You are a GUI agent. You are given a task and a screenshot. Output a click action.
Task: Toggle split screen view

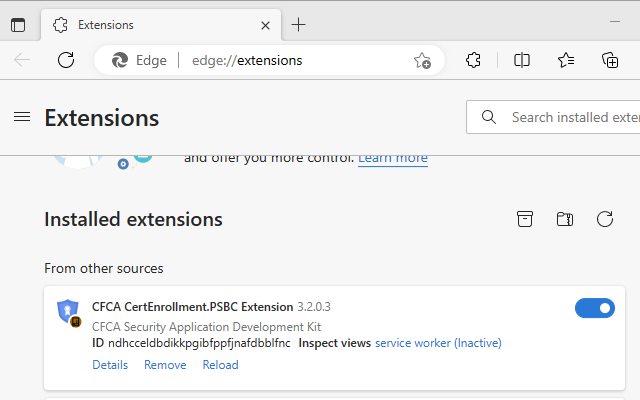522,60
